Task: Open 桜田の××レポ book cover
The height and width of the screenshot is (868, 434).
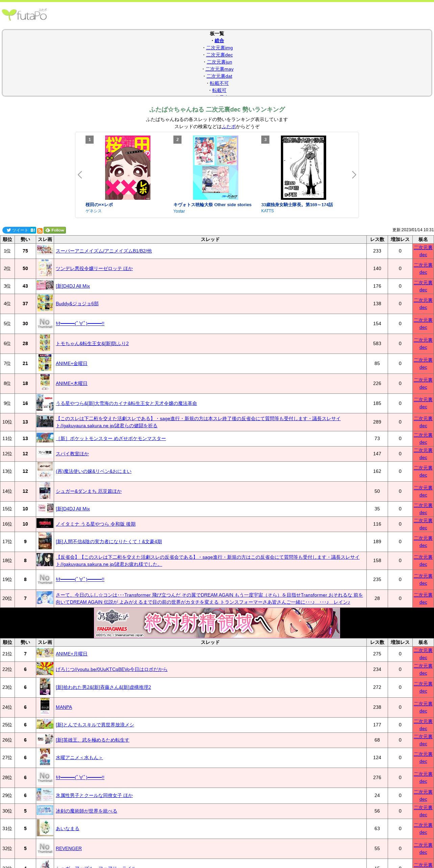Action: click(x=128, y=168)
